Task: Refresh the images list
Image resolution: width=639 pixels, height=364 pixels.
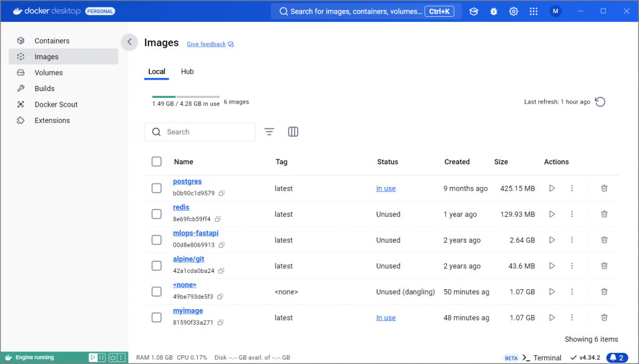Action: 600,102
